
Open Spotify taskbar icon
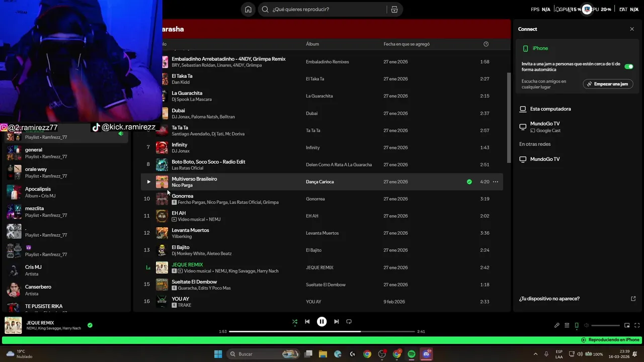point(412,354)
